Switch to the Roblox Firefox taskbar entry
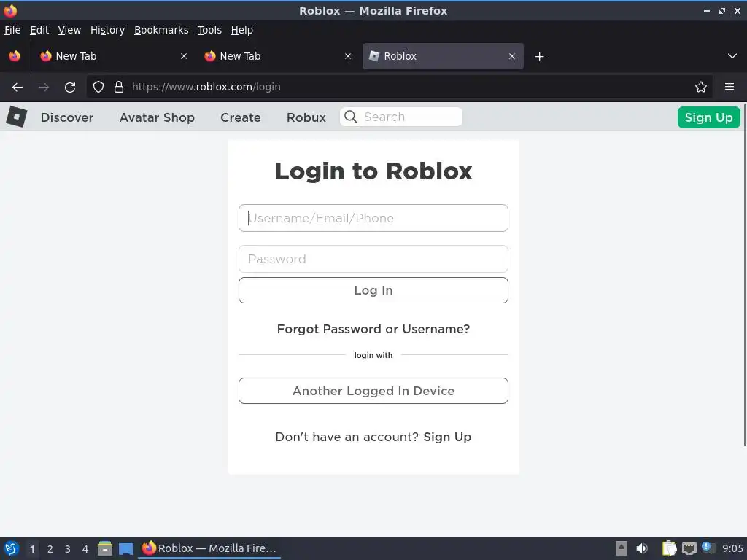 209,548
